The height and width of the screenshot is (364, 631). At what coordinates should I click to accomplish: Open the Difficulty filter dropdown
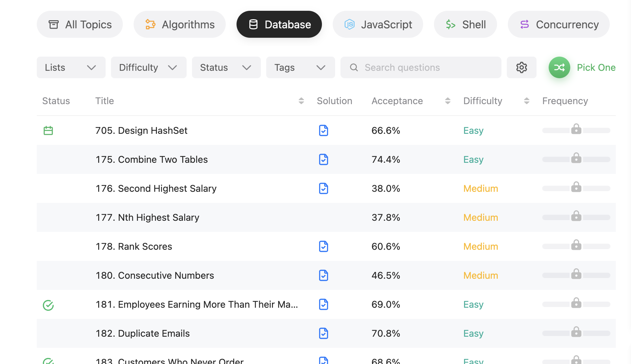click(148, 67)
